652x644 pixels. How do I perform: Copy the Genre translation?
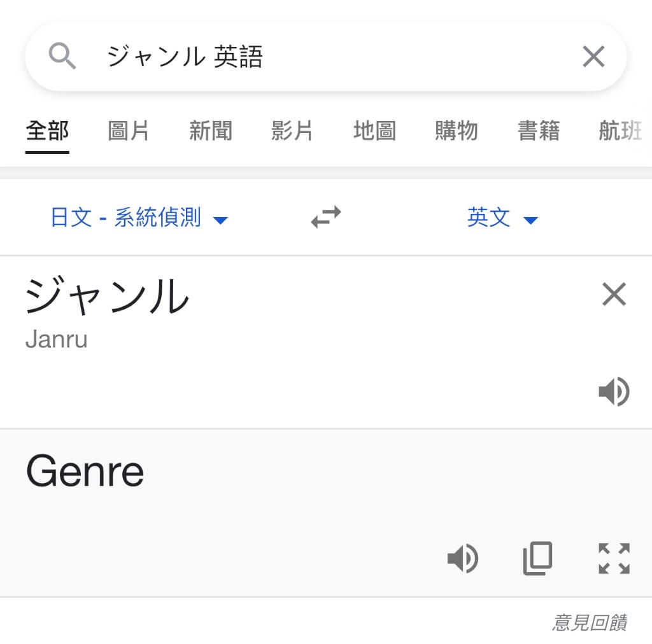pyautogui.click(x=537, y=559)
